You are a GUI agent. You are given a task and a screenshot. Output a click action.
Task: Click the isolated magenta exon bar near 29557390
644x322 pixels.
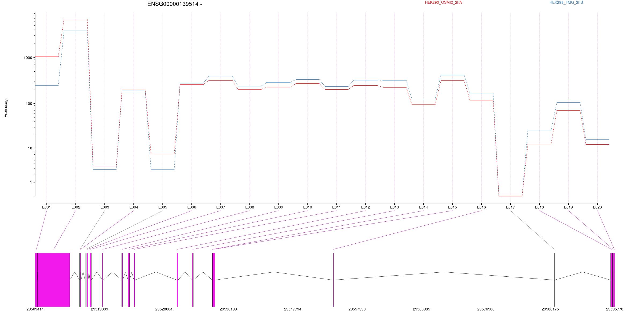coord(333,280)
